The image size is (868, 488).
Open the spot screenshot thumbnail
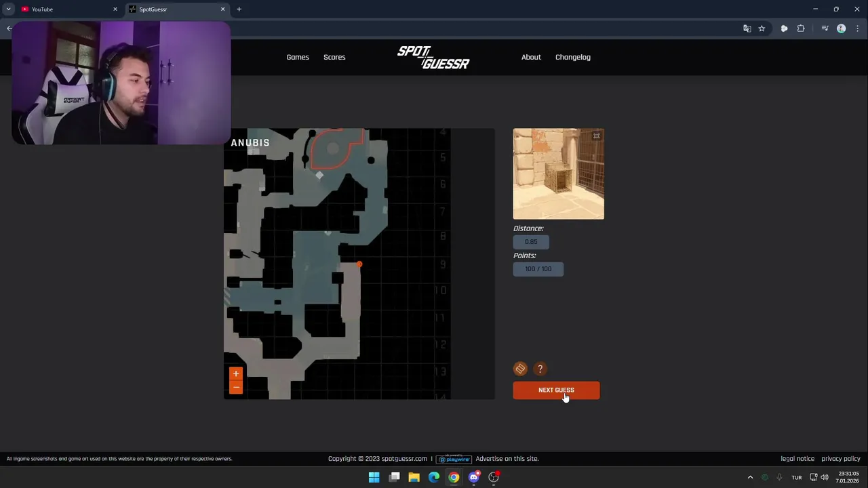point(558,174)
